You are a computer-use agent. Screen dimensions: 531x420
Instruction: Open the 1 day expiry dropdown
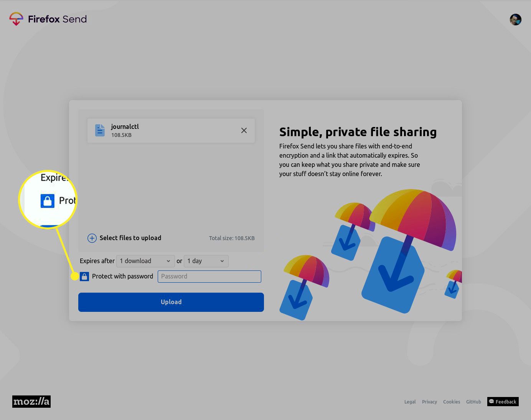pos(206,261)
